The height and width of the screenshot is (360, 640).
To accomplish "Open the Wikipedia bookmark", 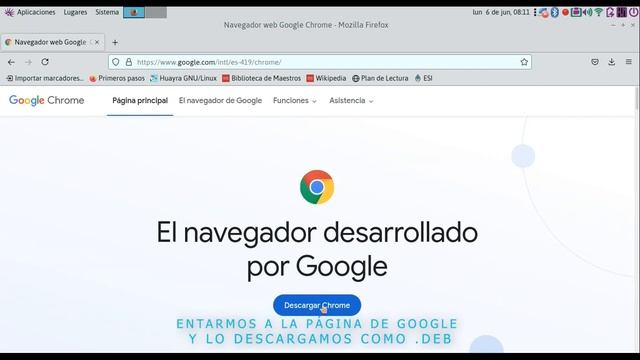I will pos(327,78).
